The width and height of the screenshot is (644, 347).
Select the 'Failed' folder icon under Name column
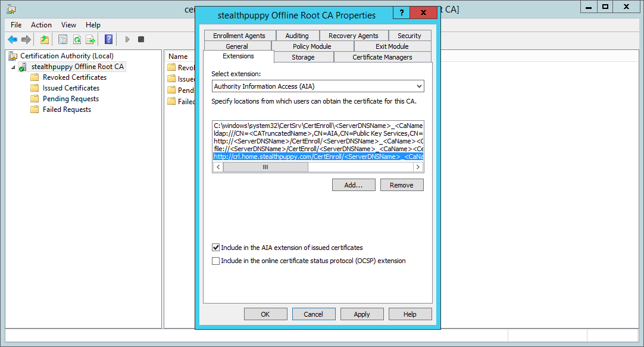171,101
